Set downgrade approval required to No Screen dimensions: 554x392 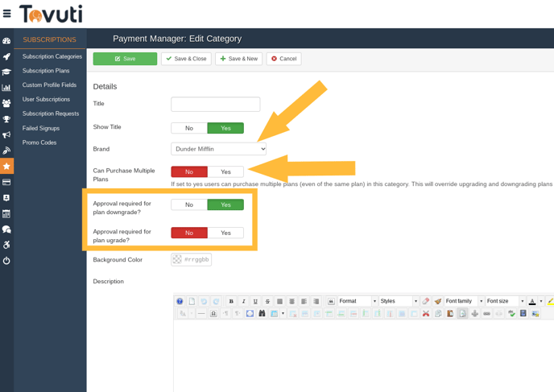coord(189,204)
